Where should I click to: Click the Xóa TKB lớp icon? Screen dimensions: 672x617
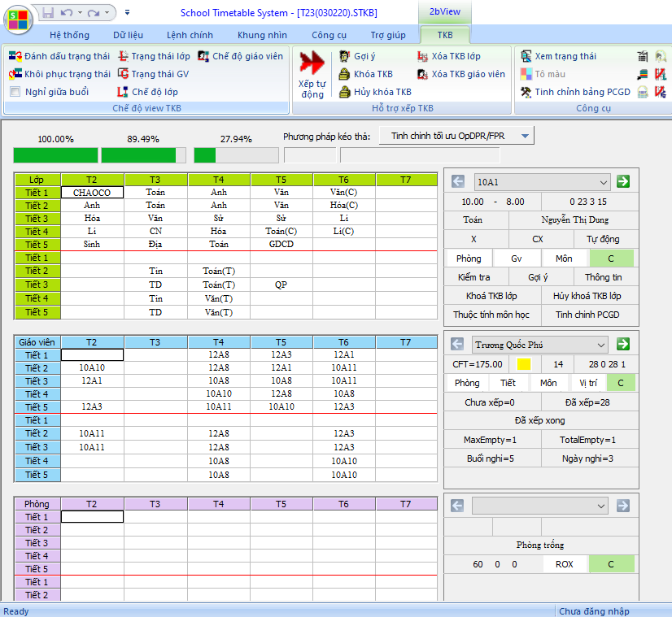(423, 56)
